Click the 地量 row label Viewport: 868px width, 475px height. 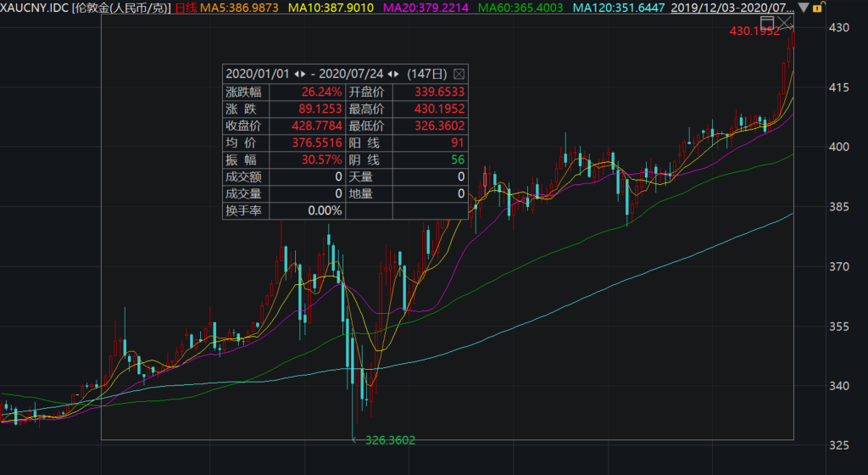360,193
